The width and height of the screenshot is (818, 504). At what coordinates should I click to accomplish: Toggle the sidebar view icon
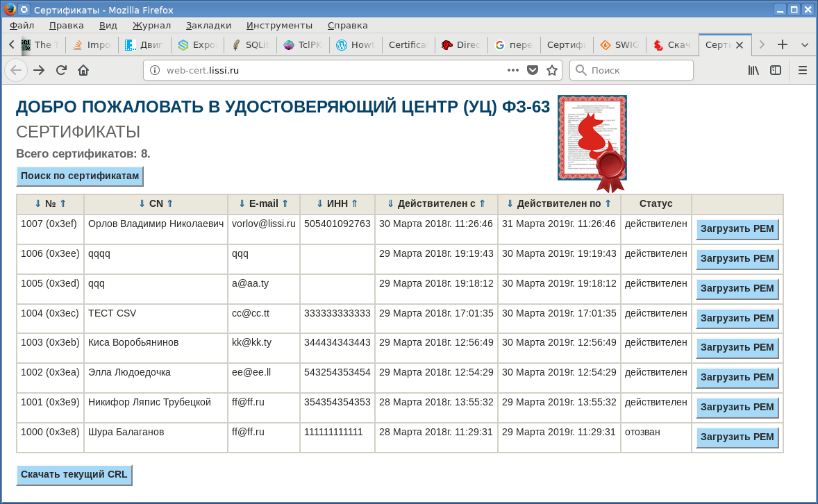[x=776, y=70]
